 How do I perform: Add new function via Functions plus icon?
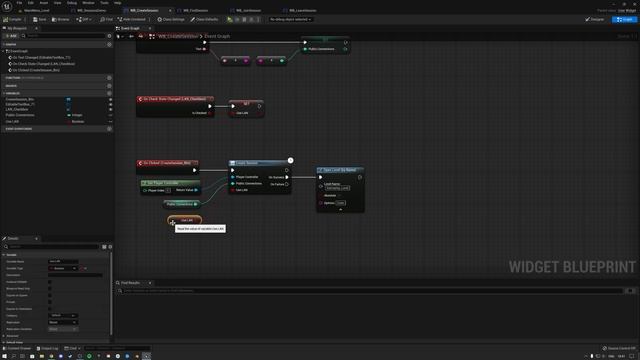[109, 78]
